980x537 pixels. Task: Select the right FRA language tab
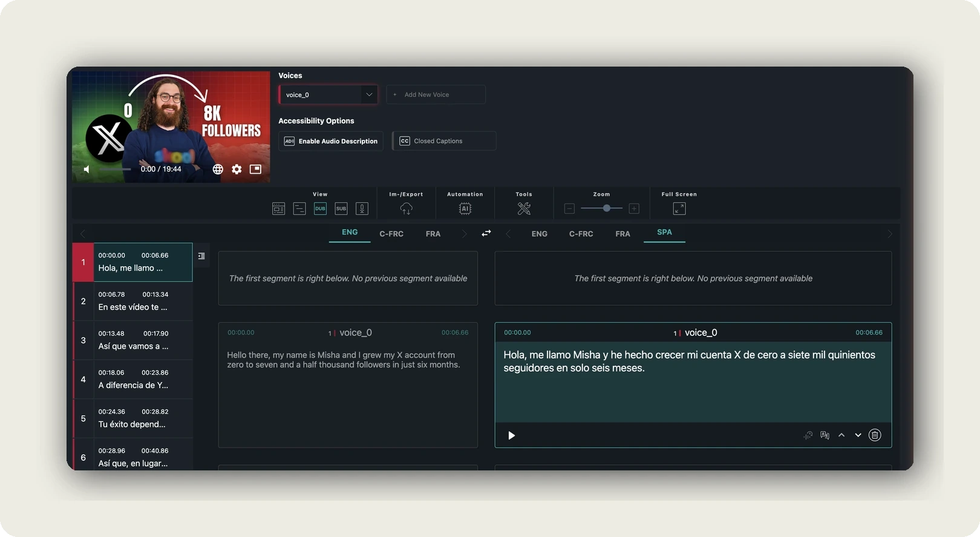[623, 234]
